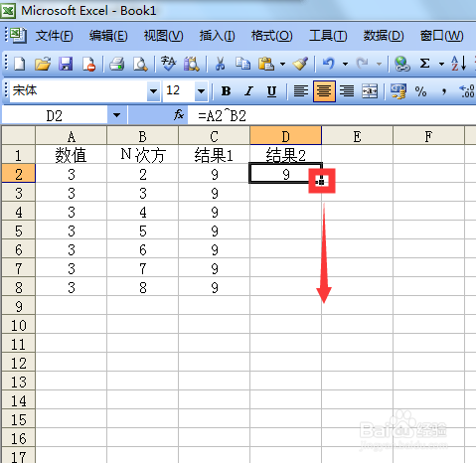
Task: Toggle Center alignment
Action: (324, 90)
